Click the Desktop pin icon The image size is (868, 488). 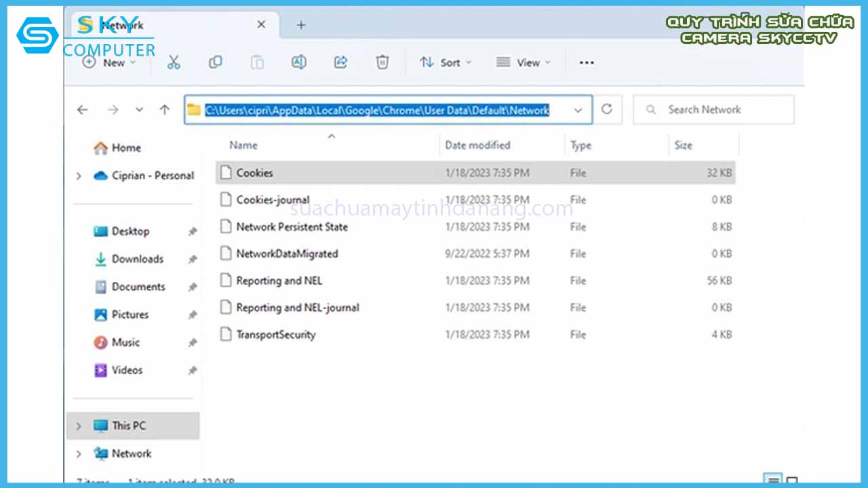192,232
